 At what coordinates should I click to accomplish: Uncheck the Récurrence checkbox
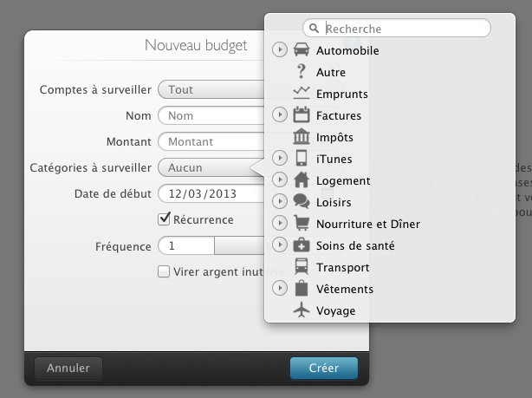pyautogui.click(x=164, y=219)
